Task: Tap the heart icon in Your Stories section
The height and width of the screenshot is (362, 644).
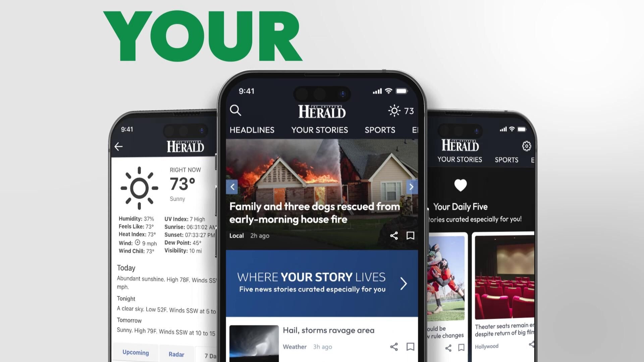Action: [460, 185]
